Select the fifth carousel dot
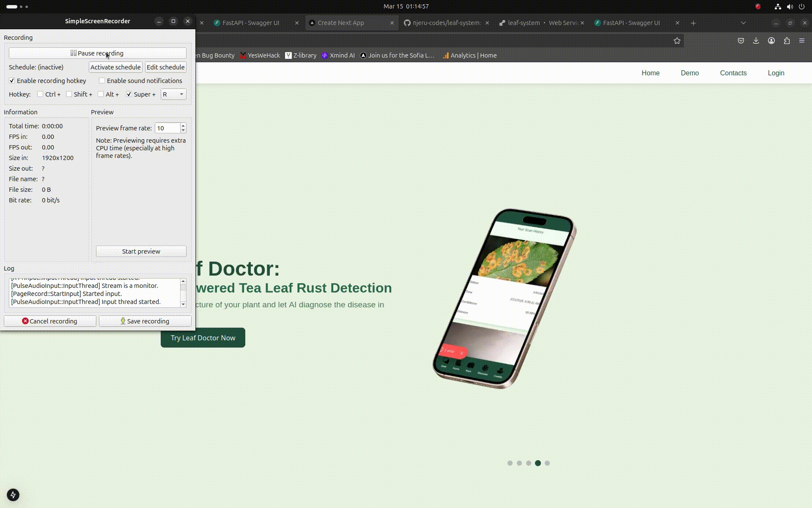This screenshot has height=508, width=812. pyautogui.click(x=547, y=463)
